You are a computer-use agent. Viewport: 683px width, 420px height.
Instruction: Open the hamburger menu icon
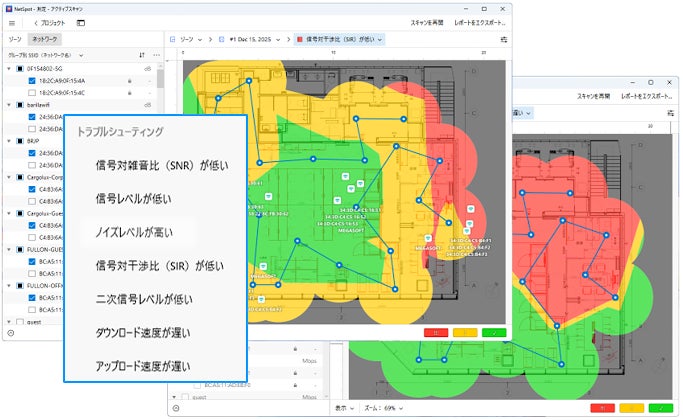tap(12, 23)
